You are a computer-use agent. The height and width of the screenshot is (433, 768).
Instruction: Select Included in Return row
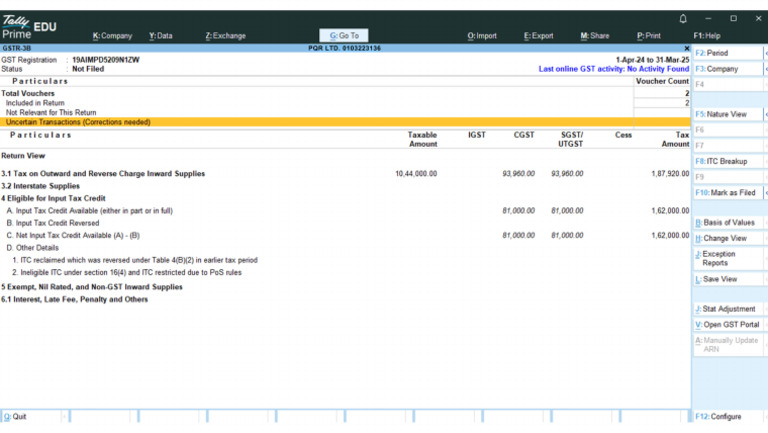(345, 103)
